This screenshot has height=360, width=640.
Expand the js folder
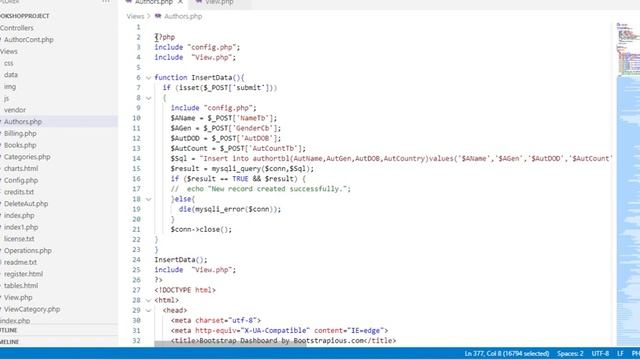click(6, 98)
